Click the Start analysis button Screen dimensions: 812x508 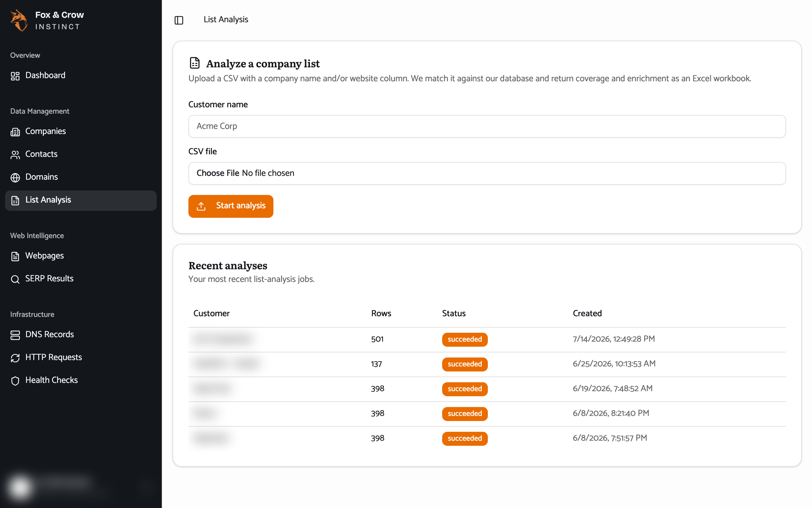click(231, 206)
